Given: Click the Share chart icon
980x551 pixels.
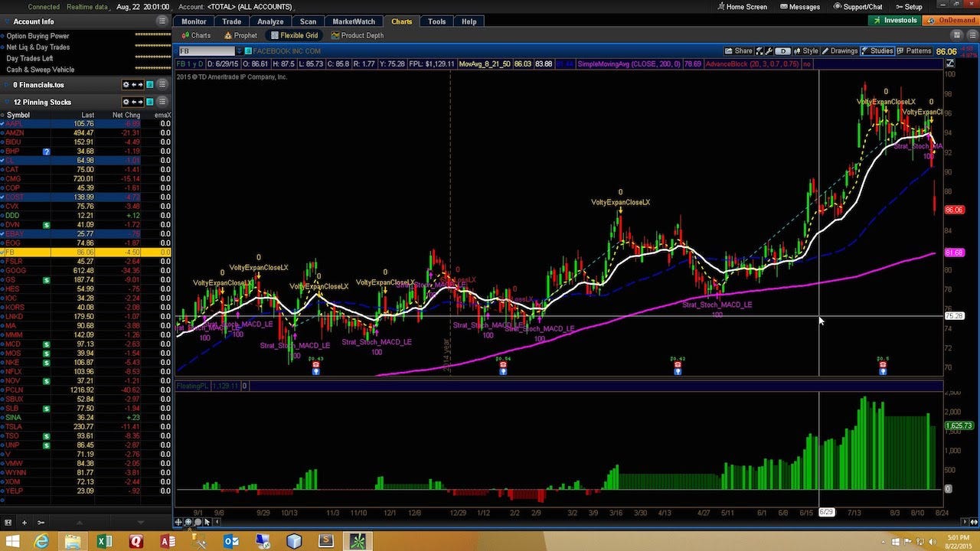Looking at the screenshot, I should (x=738, y=51).
